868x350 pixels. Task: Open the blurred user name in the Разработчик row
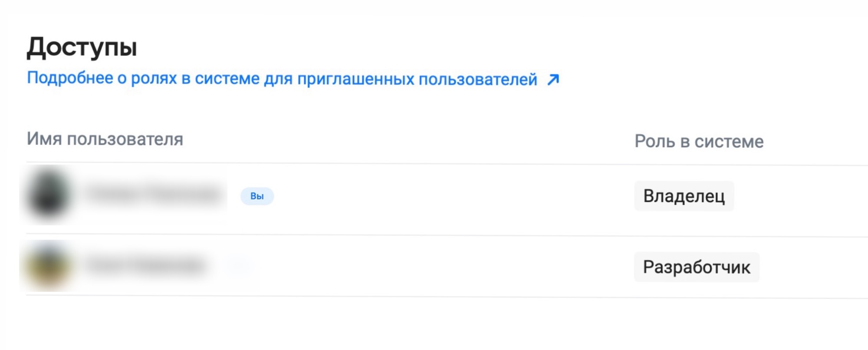coord(145,265)
